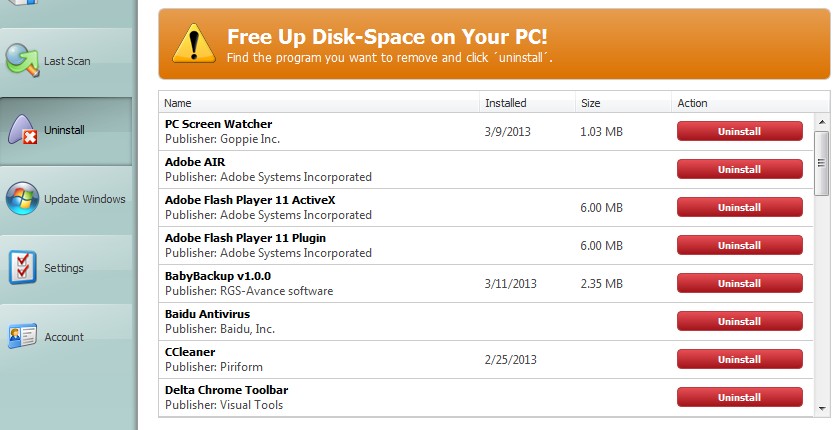Viewport: 840px width, 430px height.
Task: Click the Settings checklist icon
Action: pos(23,268)
